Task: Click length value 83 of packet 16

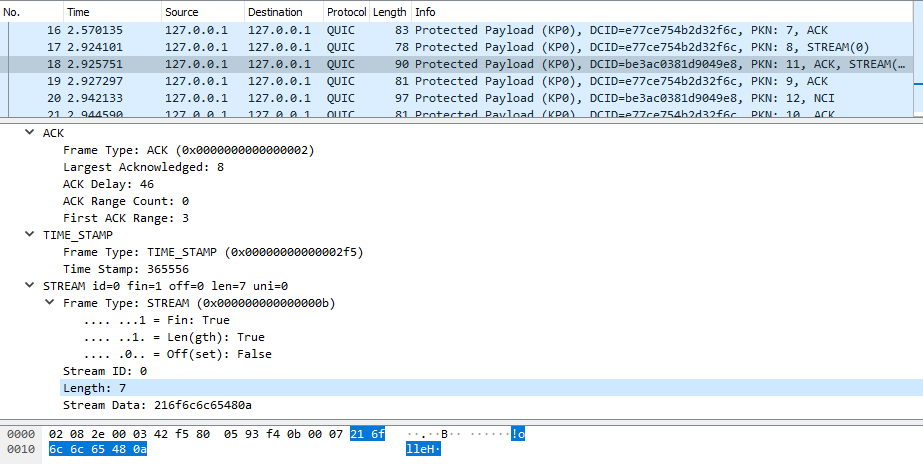Action: tap(399, 30)
